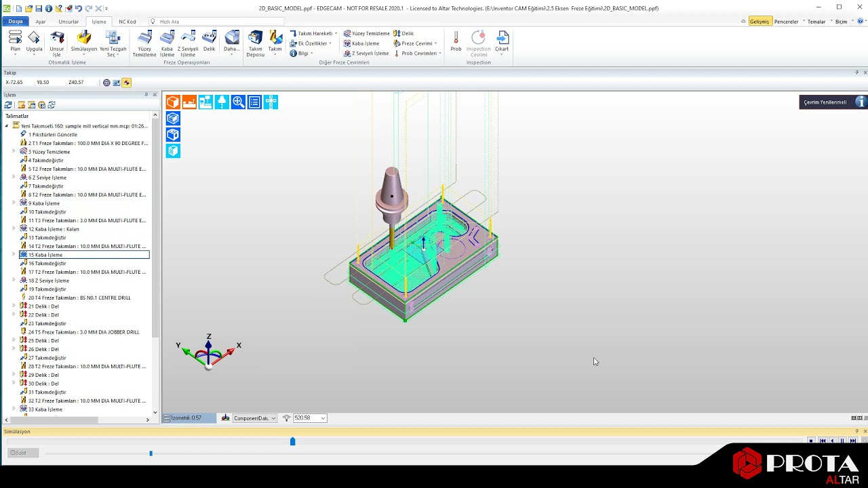This screenshot has width=868, height=488.
Task: Open Takım Hareketi dropdown menu
Action: (313, 33)
